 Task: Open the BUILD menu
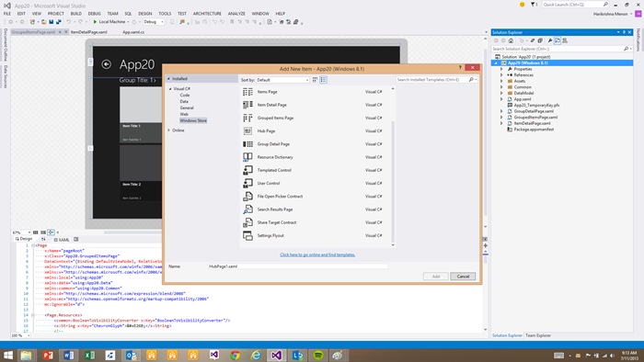[76, 14]
